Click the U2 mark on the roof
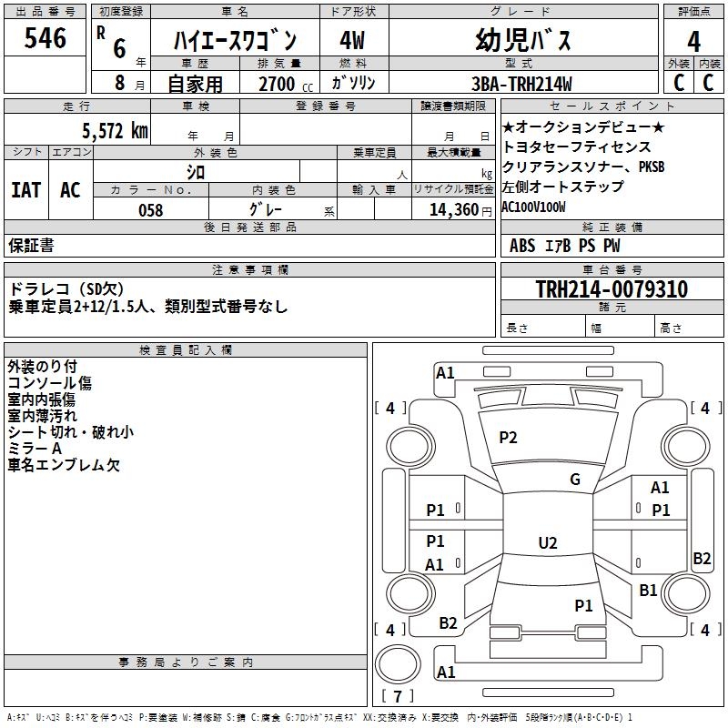Image resolution: width=728 pixels, height=728 pixels. (x=548, y=542)
